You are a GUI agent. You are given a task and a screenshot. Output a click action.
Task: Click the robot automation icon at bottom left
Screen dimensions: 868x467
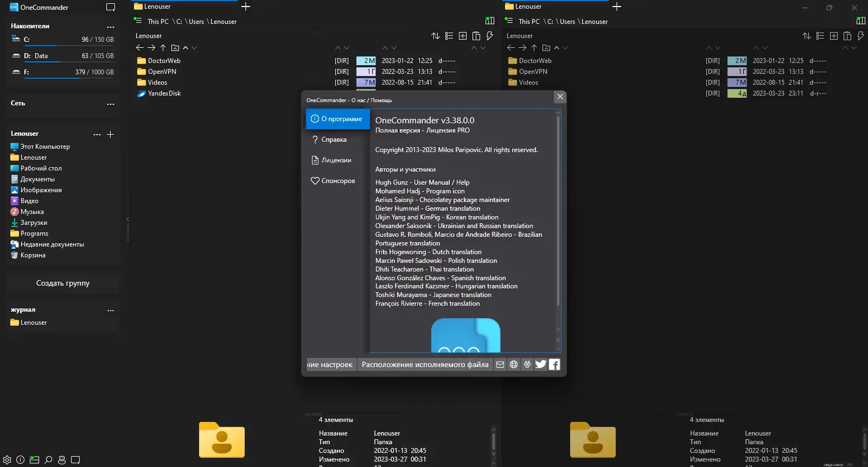62,460
